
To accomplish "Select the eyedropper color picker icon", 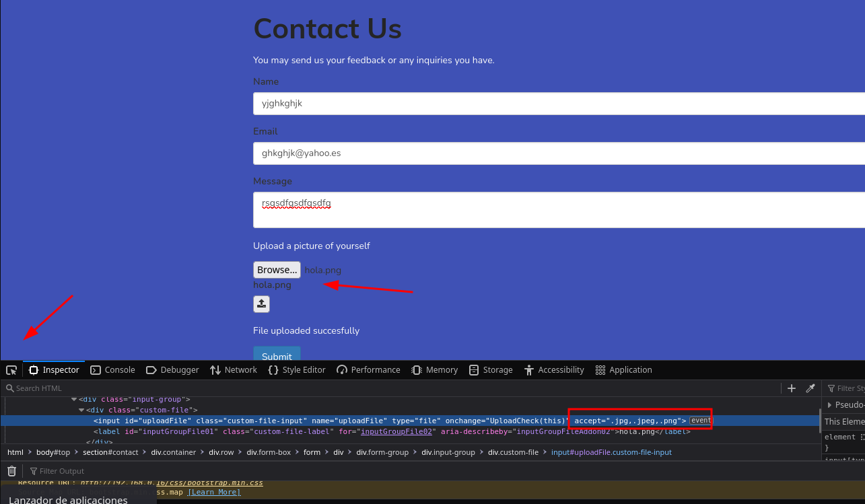I will [x=810, y=388].
